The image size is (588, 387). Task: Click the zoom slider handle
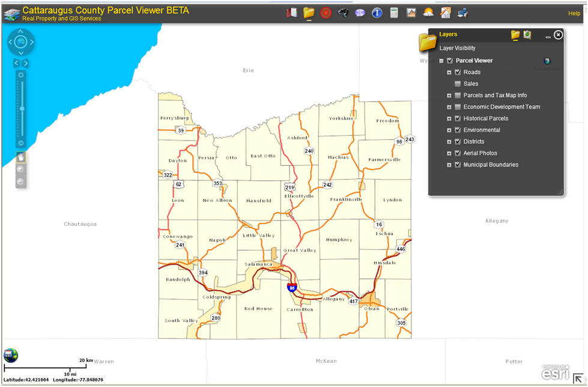click(x=22, y=109)
